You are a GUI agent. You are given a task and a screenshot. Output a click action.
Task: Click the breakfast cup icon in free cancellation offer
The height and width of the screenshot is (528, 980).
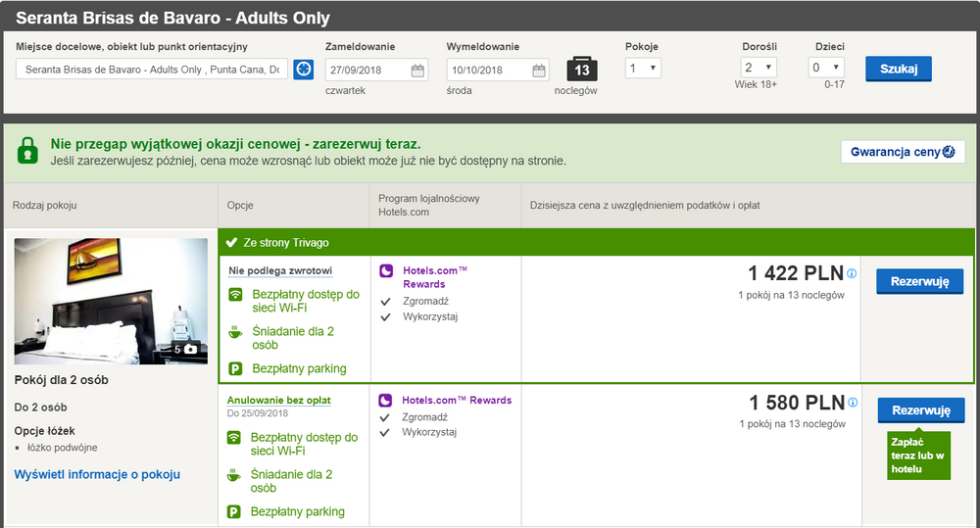[x=234, y=475]
